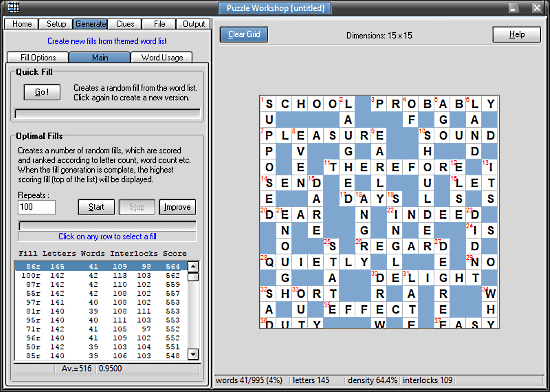Switch to the Clues tab

[125, 24]
